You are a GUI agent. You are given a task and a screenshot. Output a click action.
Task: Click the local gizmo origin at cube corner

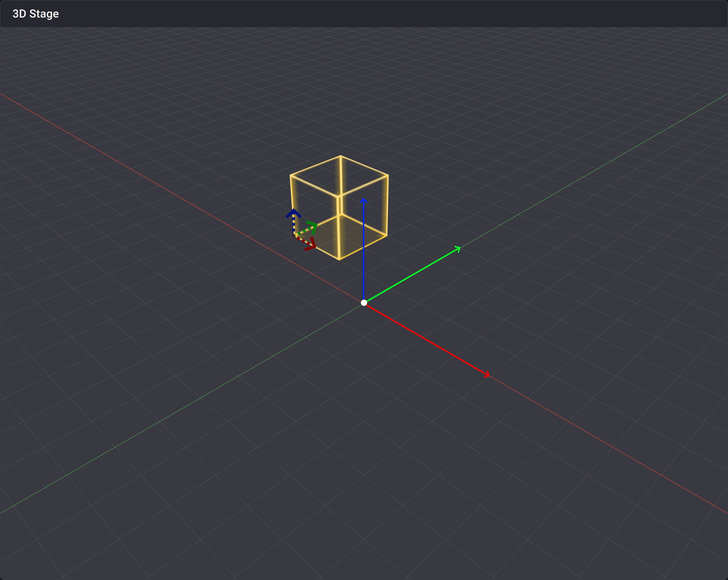coord(294,235)
